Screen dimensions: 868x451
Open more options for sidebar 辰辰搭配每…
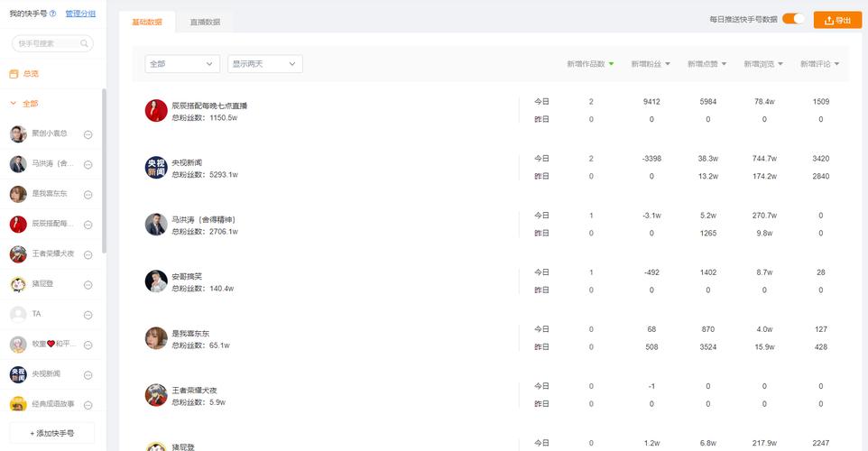[x=88, y=225]
